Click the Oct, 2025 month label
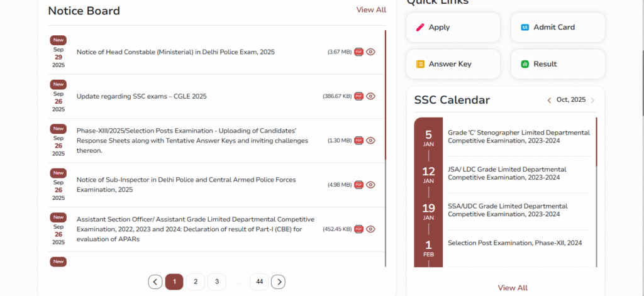644x296 pixels. [x=571, y=100]
